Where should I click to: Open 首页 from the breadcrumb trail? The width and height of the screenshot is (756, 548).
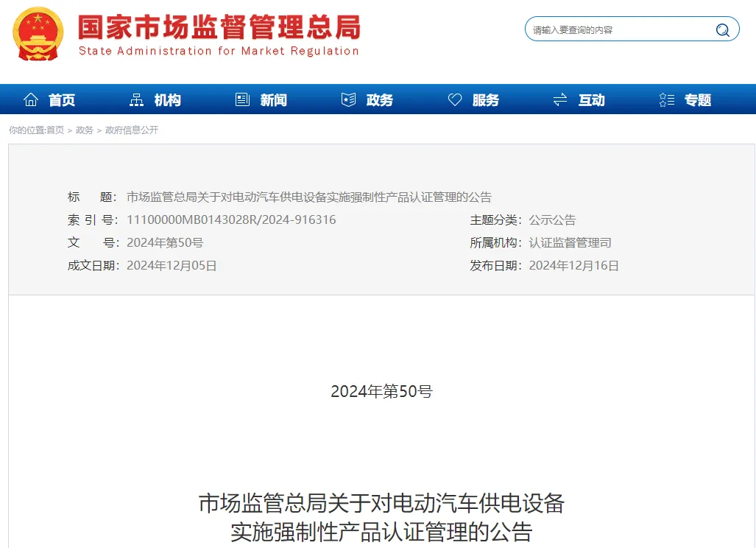54,130
